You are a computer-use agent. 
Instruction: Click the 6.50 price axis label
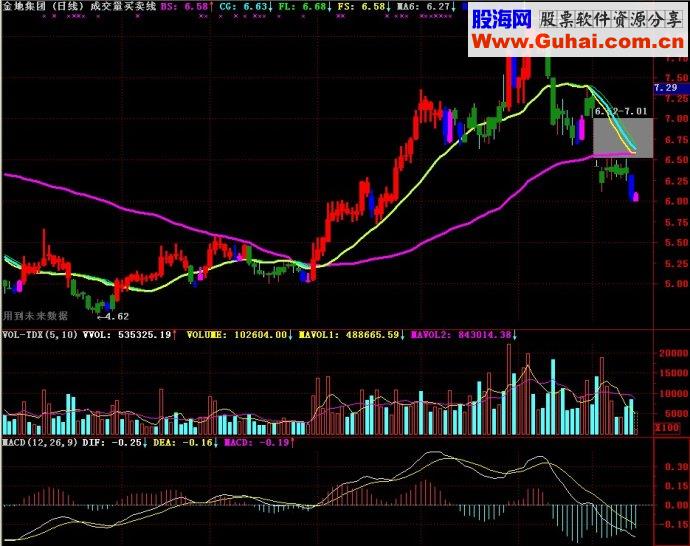[x=677, y=160]
